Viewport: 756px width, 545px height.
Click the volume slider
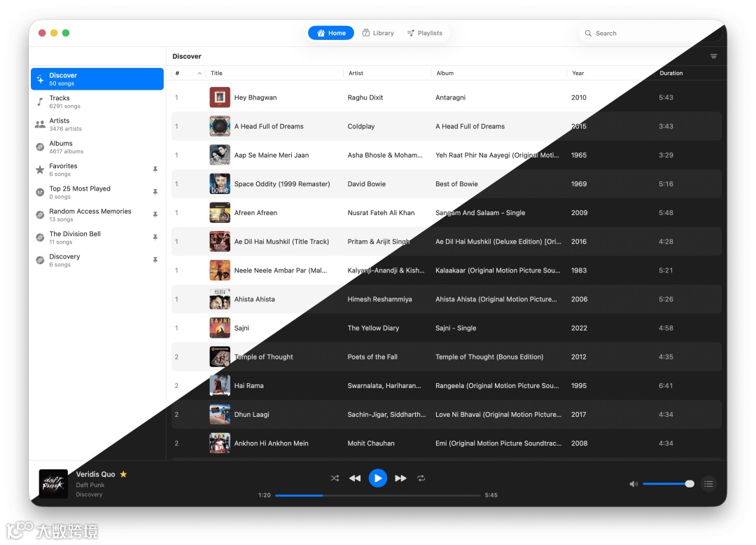pos(668,484)
